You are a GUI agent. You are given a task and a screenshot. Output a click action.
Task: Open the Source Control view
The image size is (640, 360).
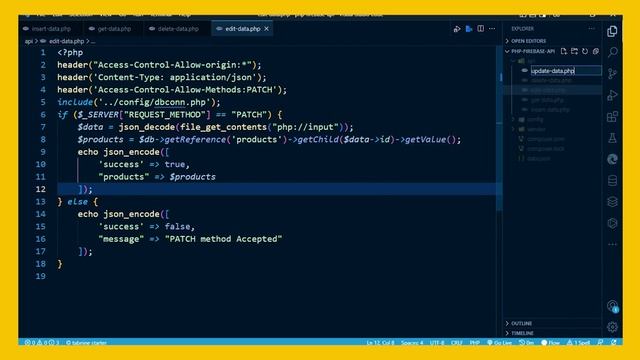coord(612,74)
